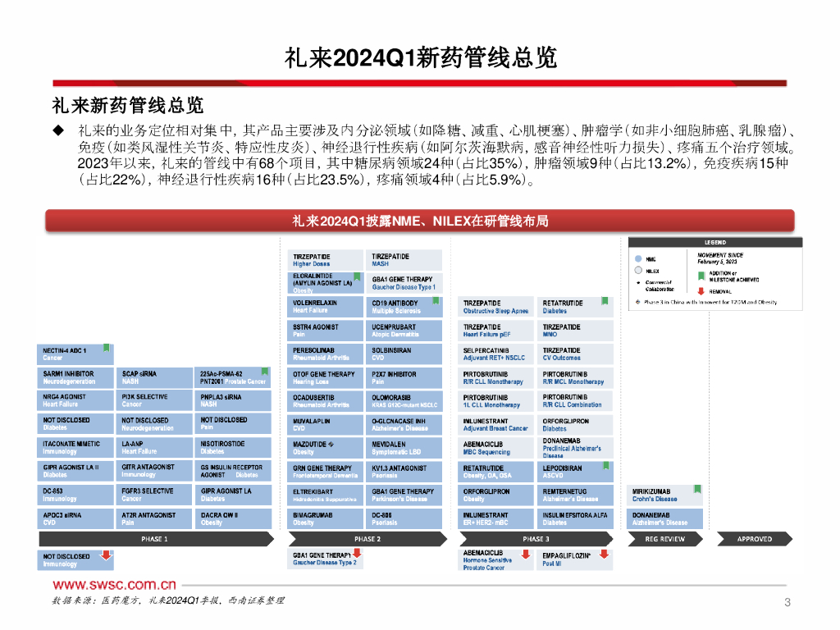Select the PHASE 3 arrow bar
Viewport: 840px width, 630px height.
[536, 539]
